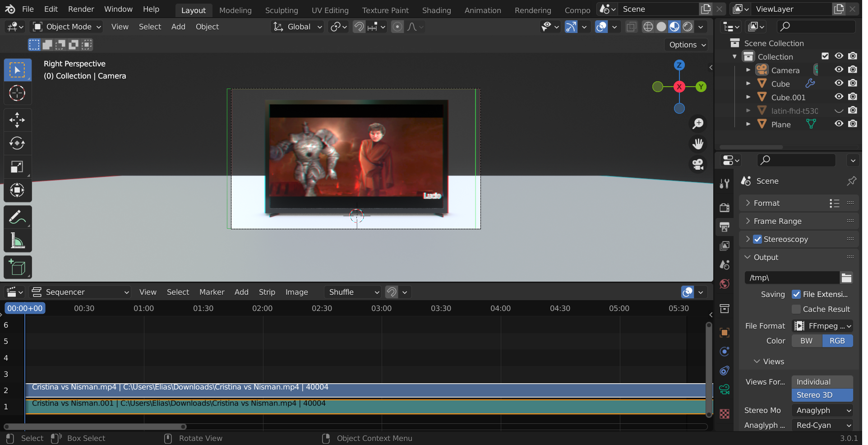
Task: Hide the Cube object in viewport
Action: [x=839, y=83]
